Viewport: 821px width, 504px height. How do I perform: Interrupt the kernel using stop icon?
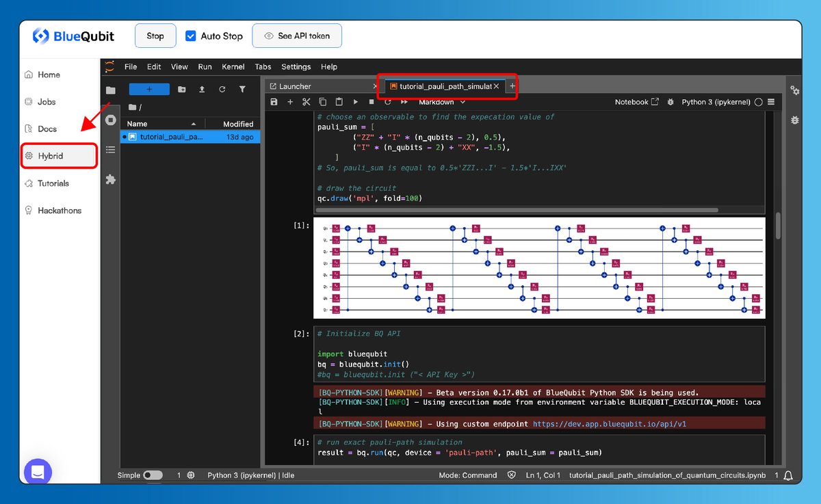[x=372, y=101]
